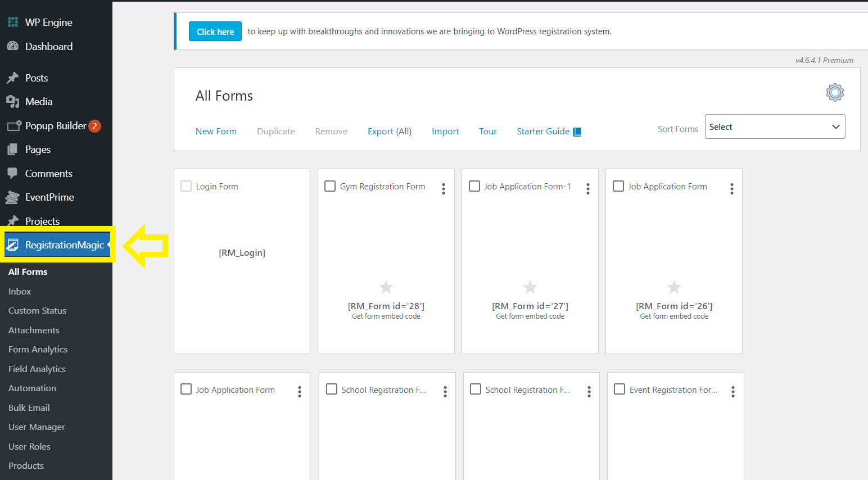Get embed code for form id 28
The height and width of the screenshot is (480, 868).
point(386,316)
